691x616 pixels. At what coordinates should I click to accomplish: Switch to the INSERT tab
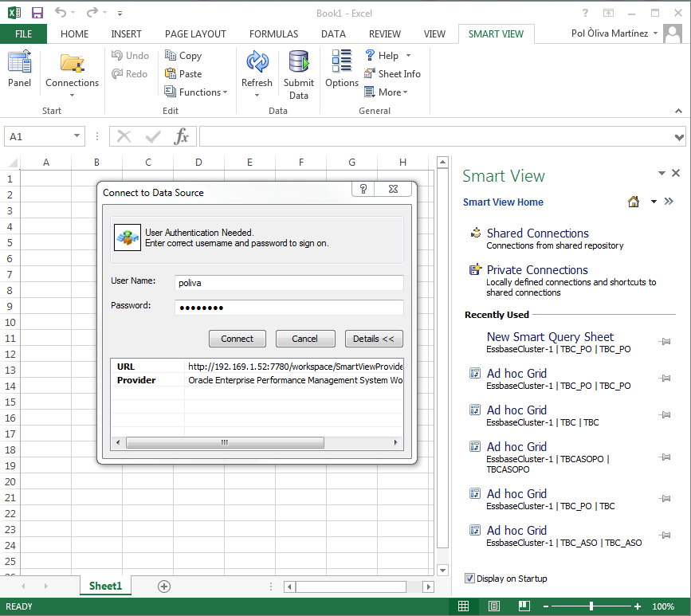[126, 34]
